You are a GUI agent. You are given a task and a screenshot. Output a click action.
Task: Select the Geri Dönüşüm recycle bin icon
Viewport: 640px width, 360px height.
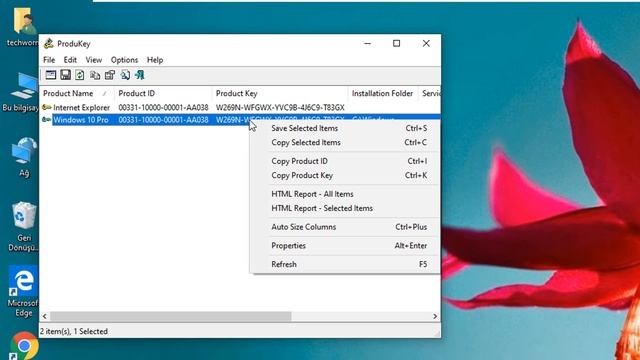point(24,227)
